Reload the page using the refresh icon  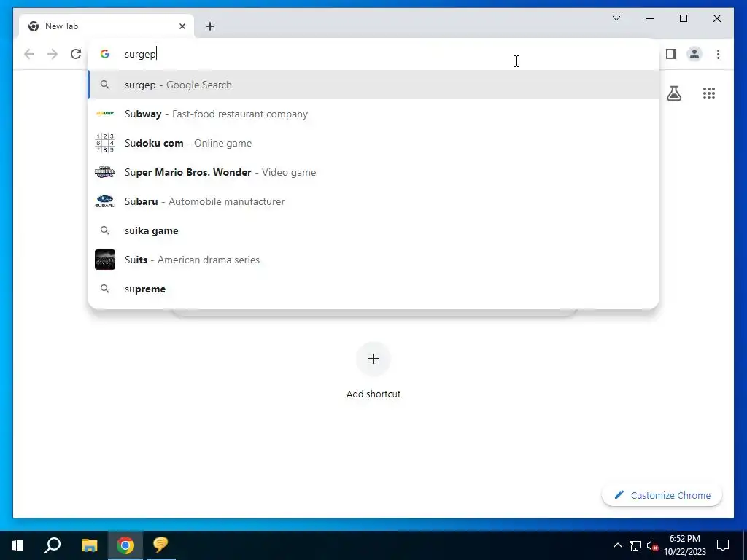(76, 54)
